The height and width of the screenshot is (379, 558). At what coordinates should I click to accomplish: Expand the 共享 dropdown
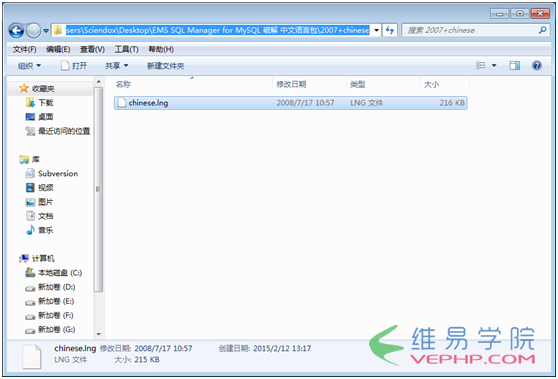116,66
